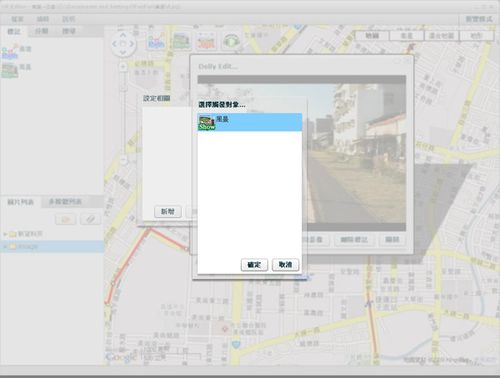The height and width of the screenshot is (378, 500).
Task: Click the paperclip attach button in photo panel
Action: pyautogui.click(x=91, y=219)
